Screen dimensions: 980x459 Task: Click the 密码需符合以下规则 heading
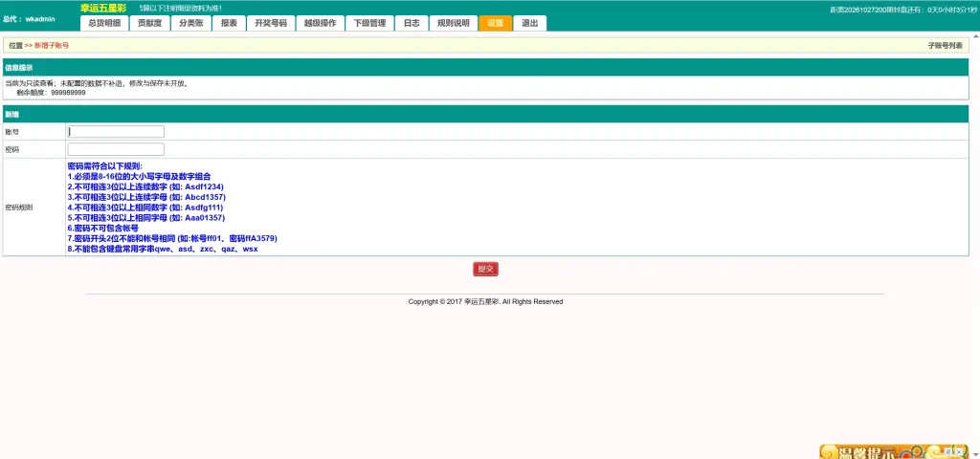pos(105,166)
